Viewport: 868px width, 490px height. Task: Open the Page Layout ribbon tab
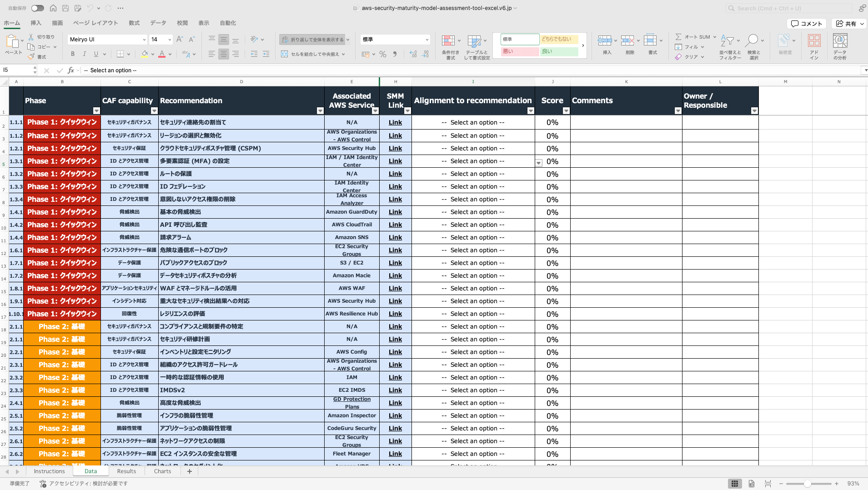pos(95,23)
